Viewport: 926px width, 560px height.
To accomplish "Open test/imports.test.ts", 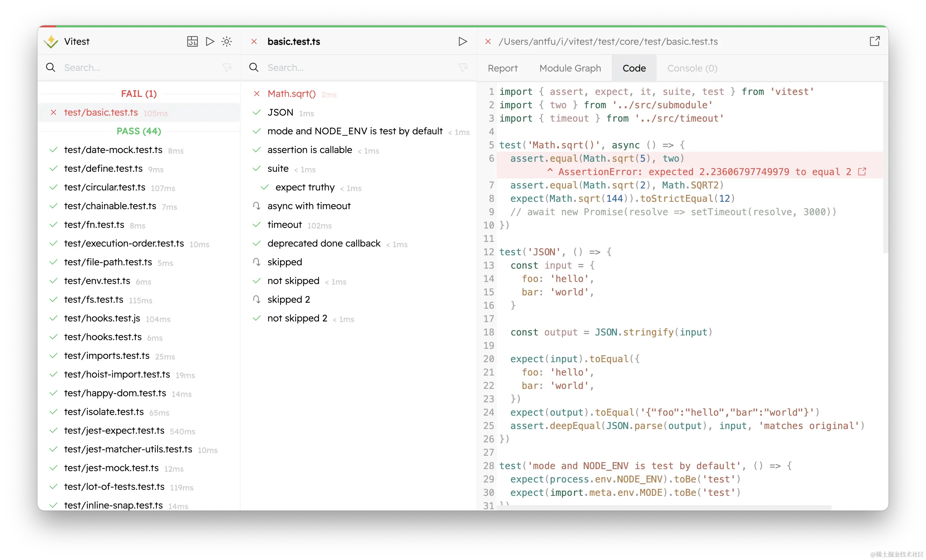I will point(139,356).
